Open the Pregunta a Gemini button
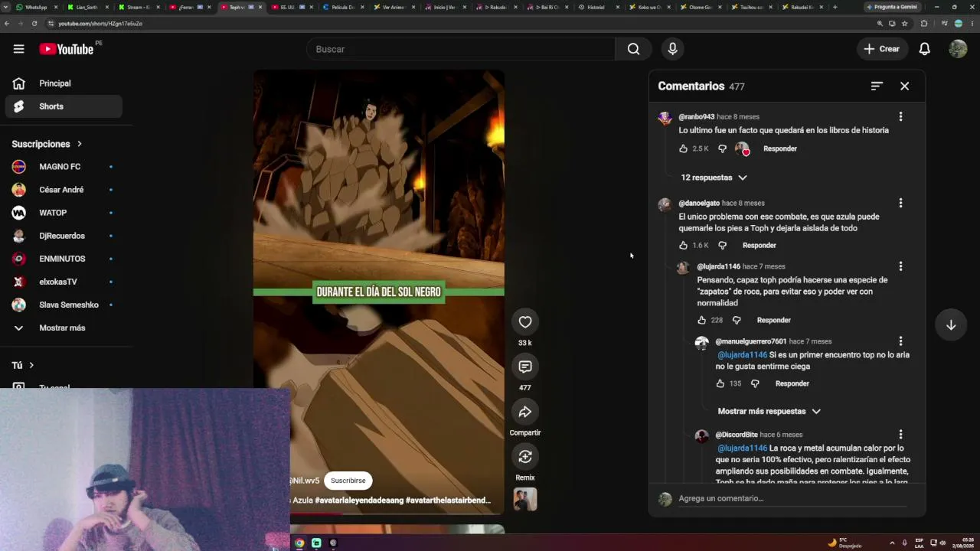This screenshot has height=551, width=980. pos(891,7)
